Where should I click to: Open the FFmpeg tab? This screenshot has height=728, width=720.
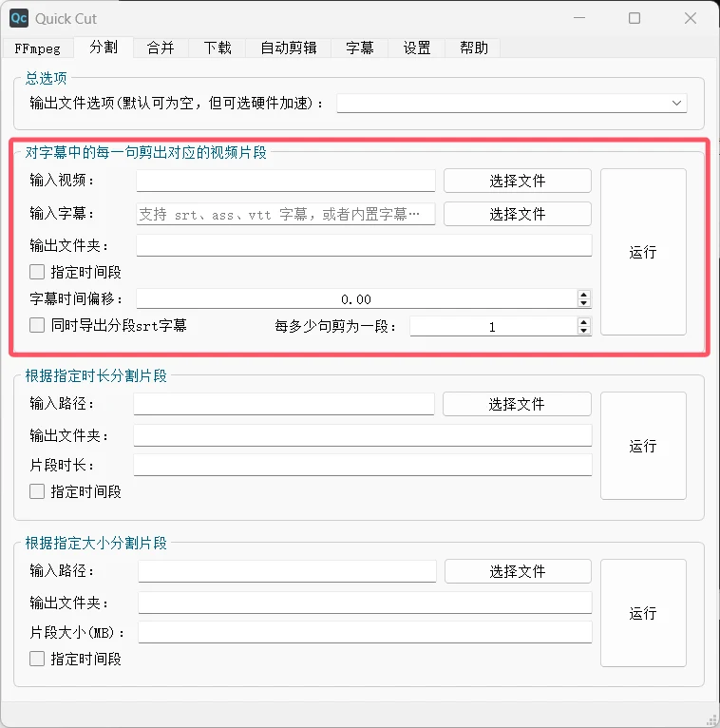click(38, 48)
